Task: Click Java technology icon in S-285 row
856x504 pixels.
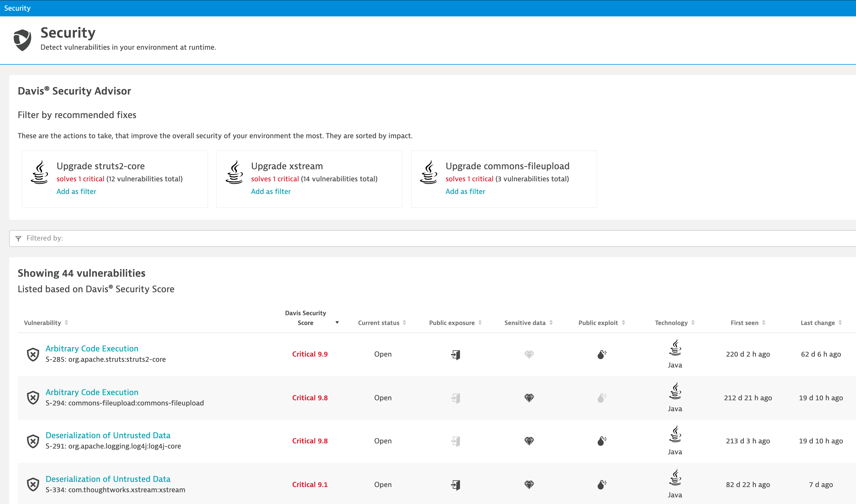Action: (675, 347)
